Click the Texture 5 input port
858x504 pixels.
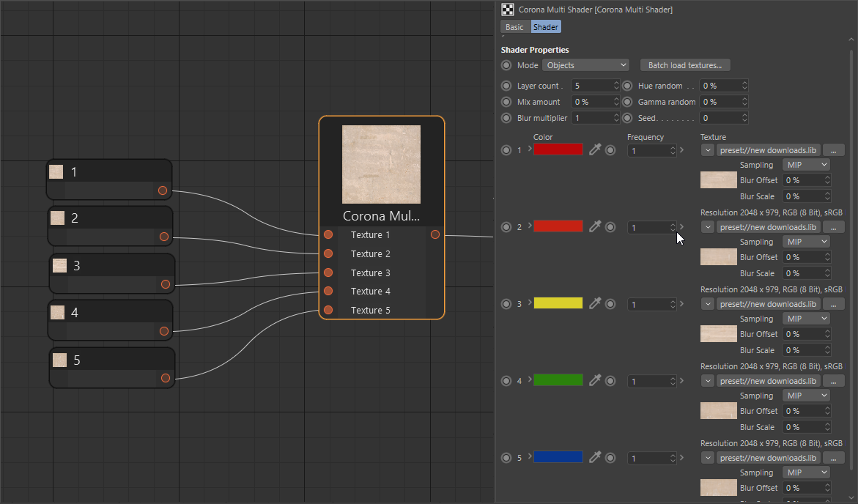coord(328,310)
